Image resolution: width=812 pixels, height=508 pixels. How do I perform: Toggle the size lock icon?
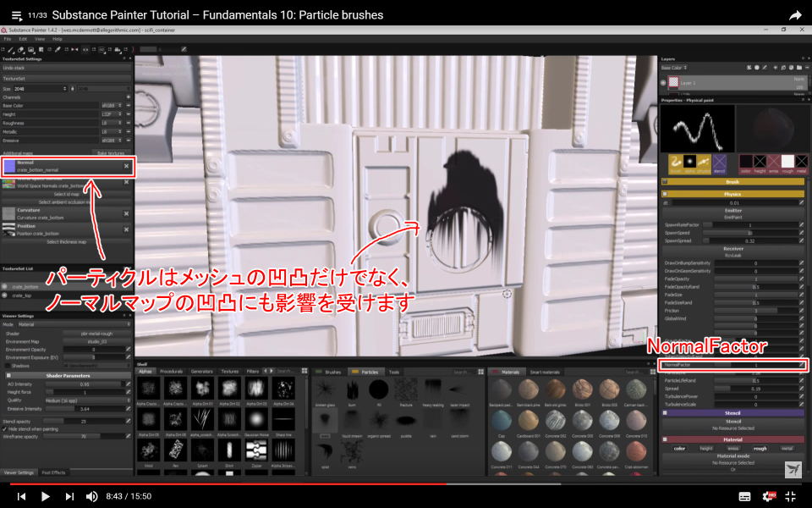(x=73, y=89)
